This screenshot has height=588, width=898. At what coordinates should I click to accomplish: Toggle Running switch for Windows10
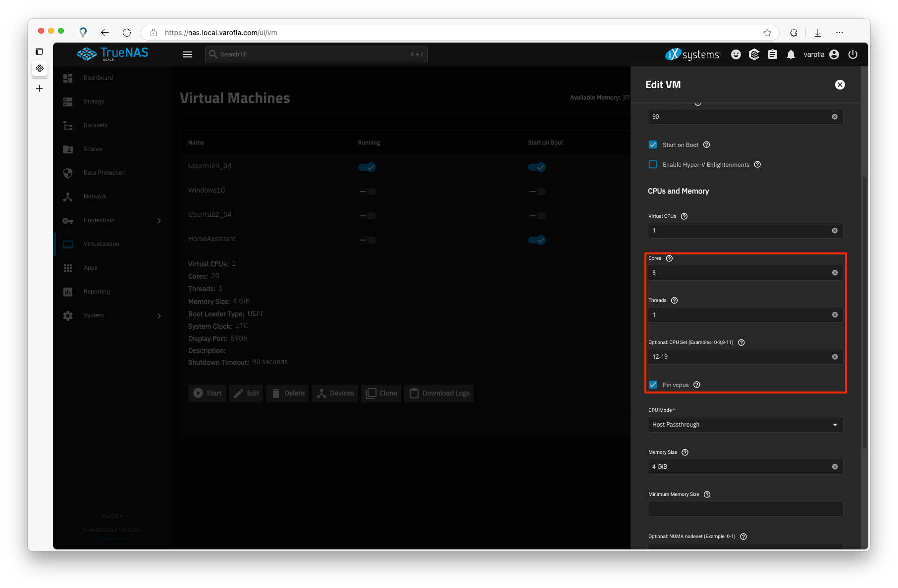coord(367,192)
